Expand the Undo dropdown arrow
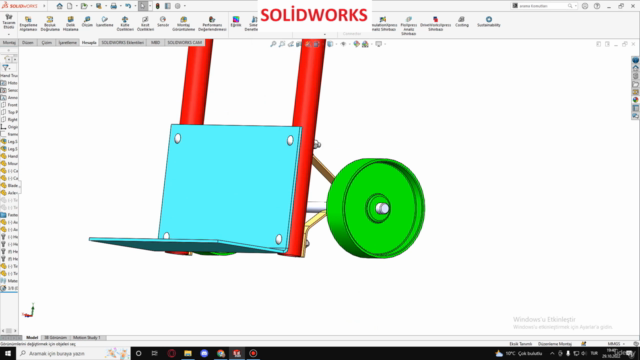Viewport: 640px width, 360px height. click(x=135, y=6)
